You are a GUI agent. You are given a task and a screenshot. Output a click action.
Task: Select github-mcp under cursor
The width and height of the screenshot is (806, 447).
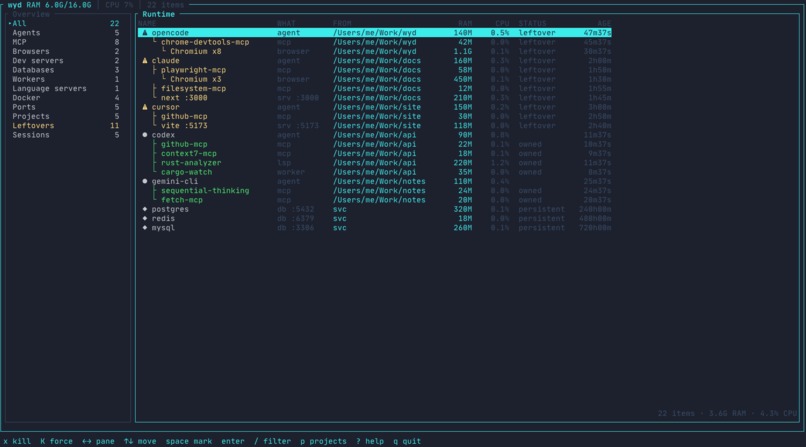375,116
